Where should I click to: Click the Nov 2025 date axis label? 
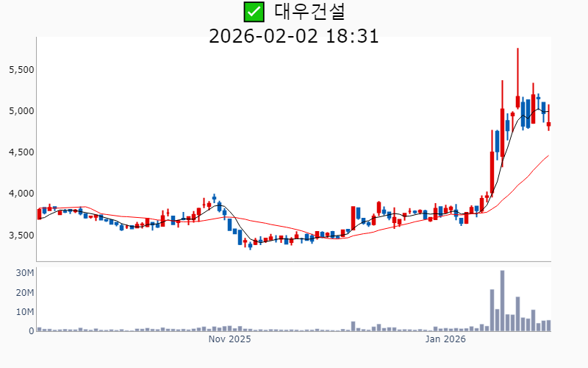tap(229, 339)
